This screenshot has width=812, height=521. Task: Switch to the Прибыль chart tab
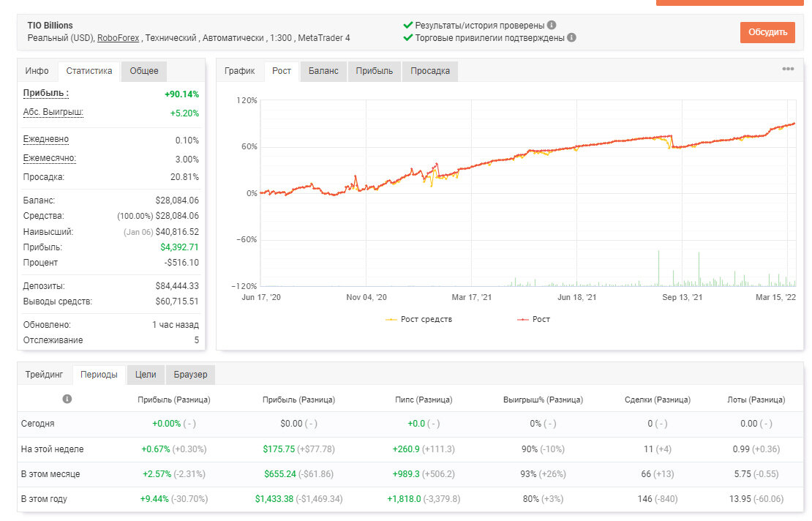click(375, 71)
